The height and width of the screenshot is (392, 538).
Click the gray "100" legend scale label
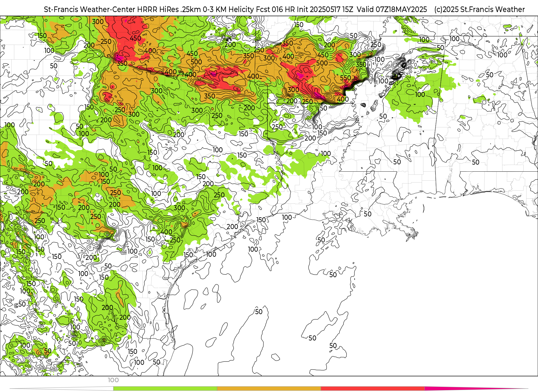point(113,380)
